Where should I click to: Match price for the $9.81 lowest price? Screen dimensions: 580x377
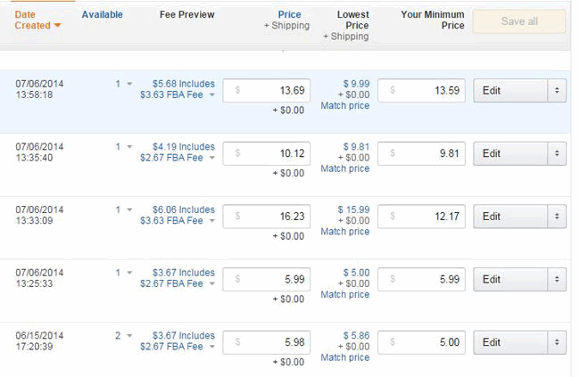[345, 168]
